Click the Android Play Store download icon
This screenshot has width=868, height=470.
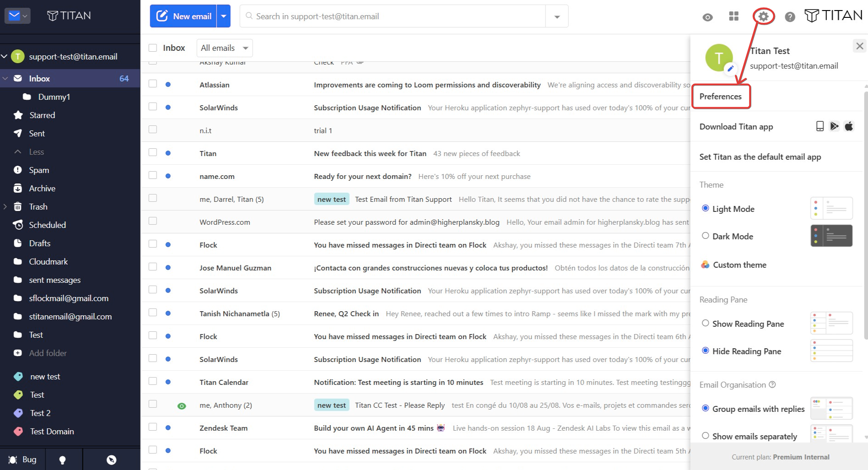pyautogui.click(x=835, y=126)
